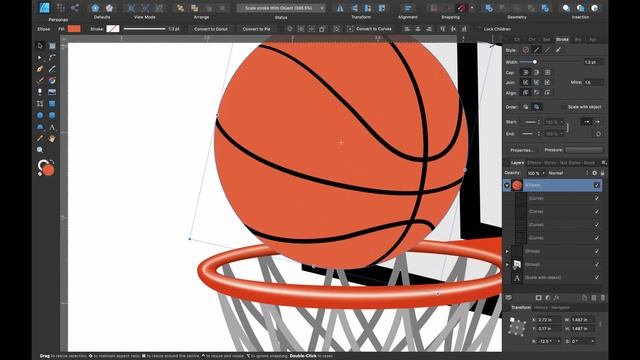This screenshot has height=360, width=640.
Task: Select the Crop tool
Action: (x=40, y=104)
